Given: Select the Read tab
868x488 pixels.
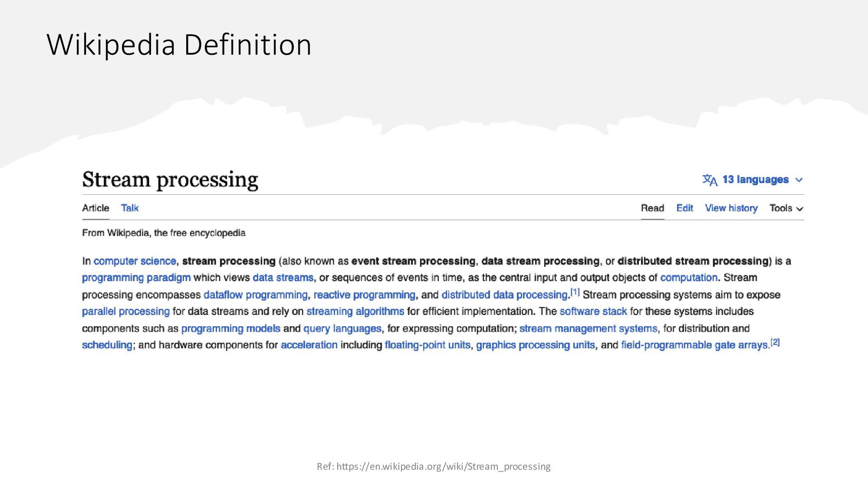Looking at the screenshot, I should 652,208.
